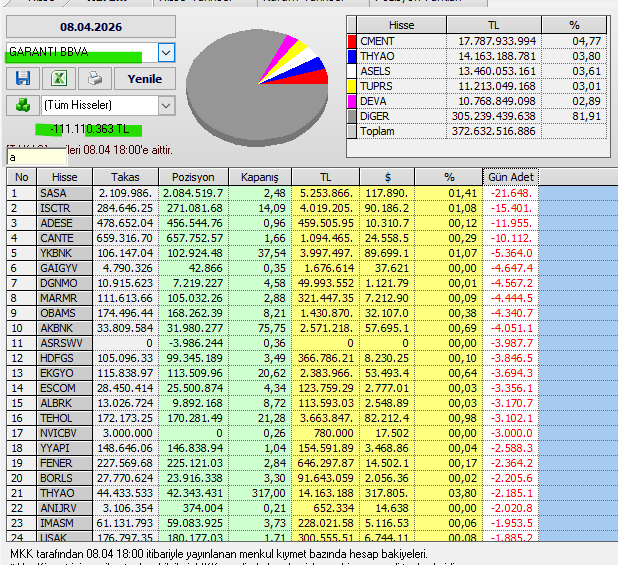
Task: Select the IMASM stock cell
Action: [x=65, y=522]
